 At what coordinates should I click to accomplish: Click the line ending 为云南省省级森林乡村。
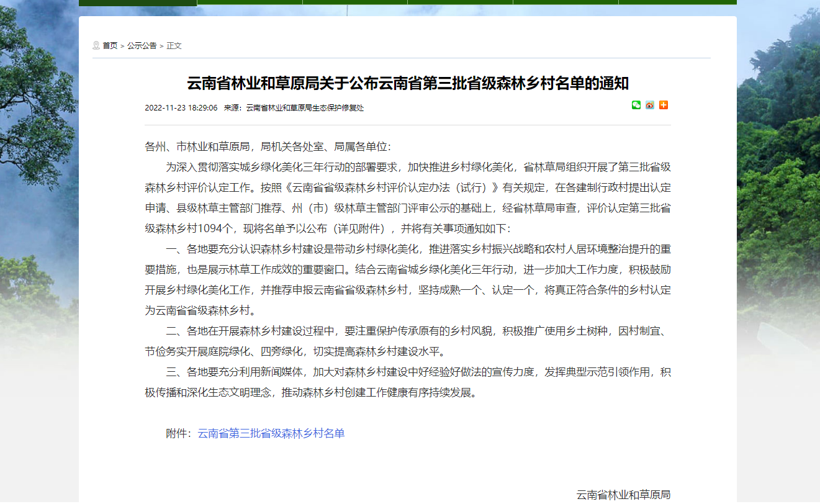click(x=200, y=310)
